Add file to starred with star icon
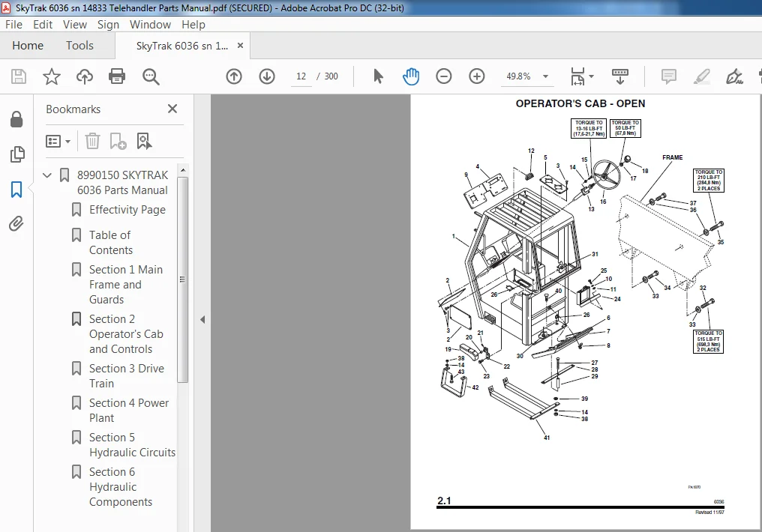 click(52, 76)
